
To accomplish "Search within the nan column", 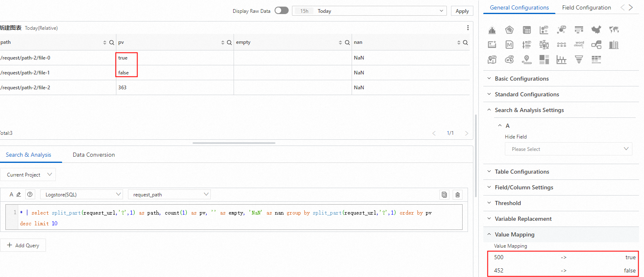I will [465, 43].
